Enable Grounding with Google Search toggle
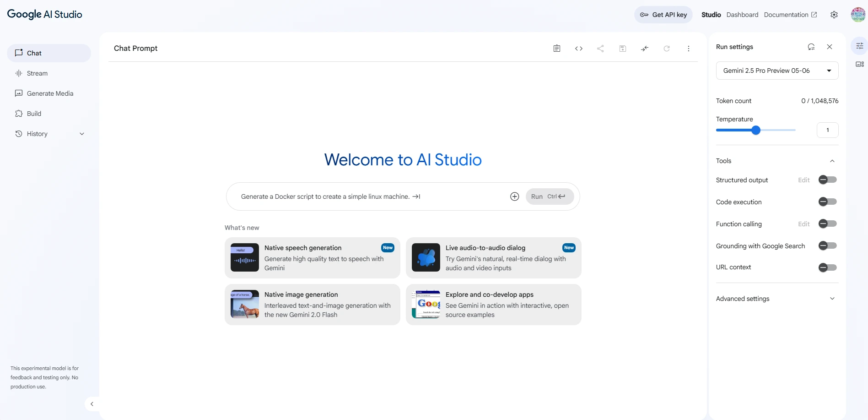 [x=827, y=246]
